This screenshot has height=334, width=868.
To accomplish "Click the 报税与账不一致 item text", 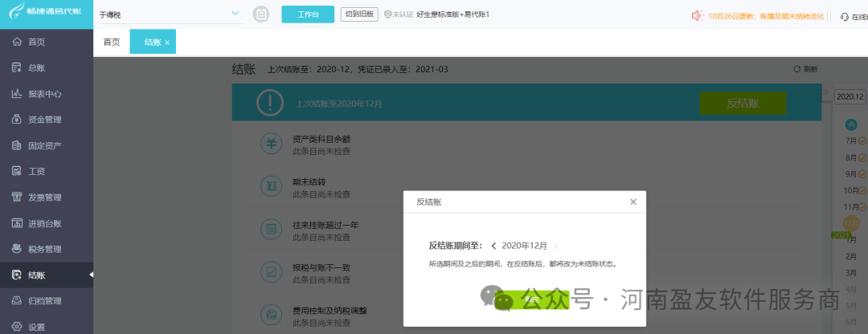I will [x=321, y=267].
